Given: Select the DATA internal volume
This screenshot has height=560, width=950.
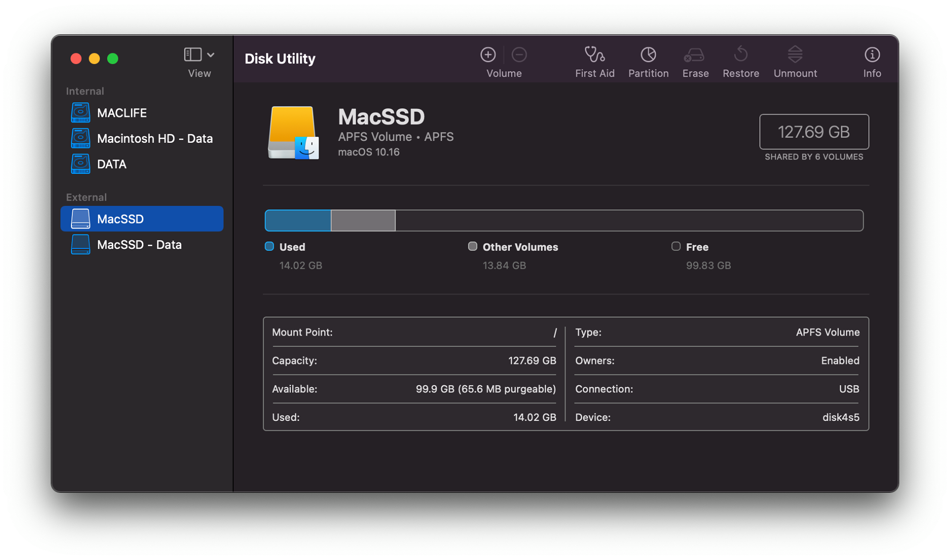Looking at the screenshot, I should pos(111,164).
